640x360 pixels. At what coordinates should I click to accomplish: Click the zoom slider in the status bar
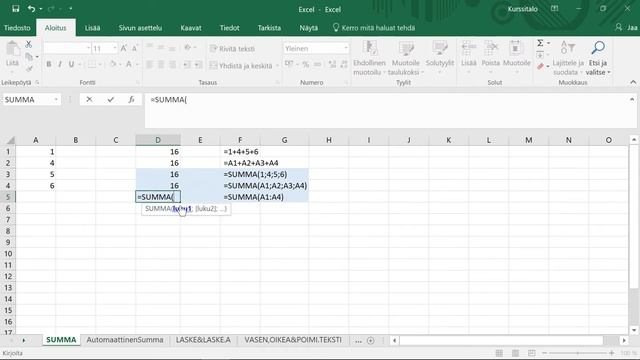pos(578,353)
